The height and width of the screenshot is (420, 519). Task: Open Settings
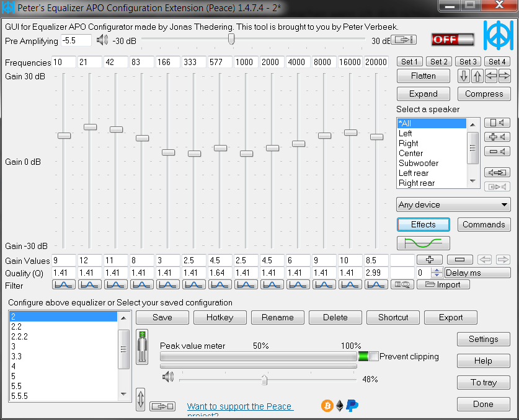(483, 339)
